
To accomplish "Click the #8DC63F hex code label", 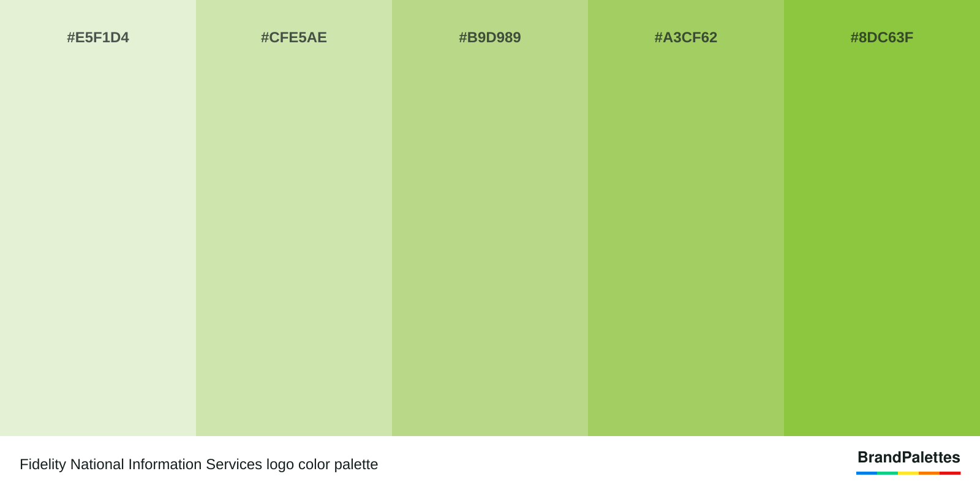I will pos(882,37).
